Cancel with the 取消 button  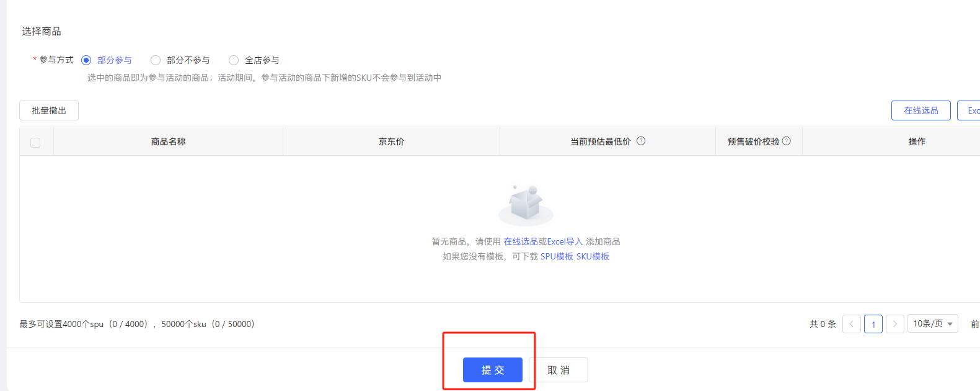point(558,370)
